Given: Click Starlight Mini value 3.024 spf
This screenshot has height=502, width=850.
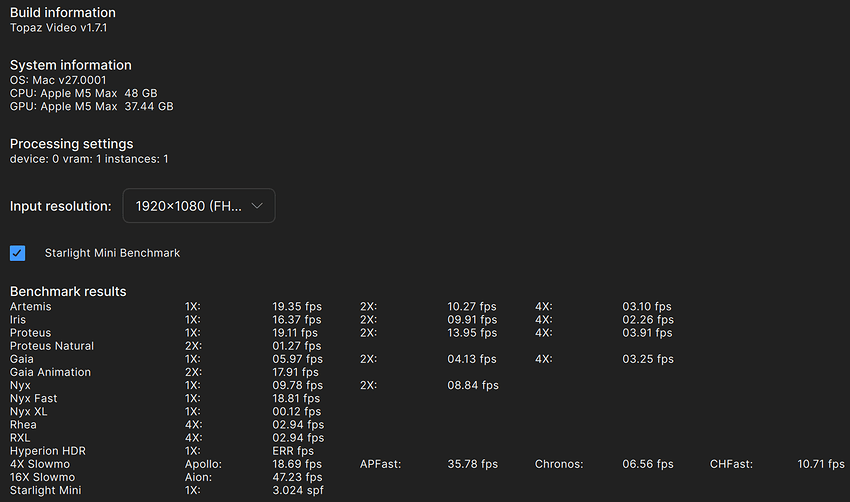Looking at the screenshot, I should click(298, 490).
